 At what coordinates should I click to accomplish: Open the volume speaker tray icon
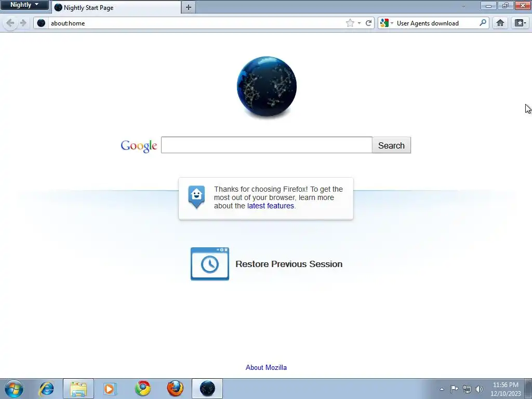479,389
